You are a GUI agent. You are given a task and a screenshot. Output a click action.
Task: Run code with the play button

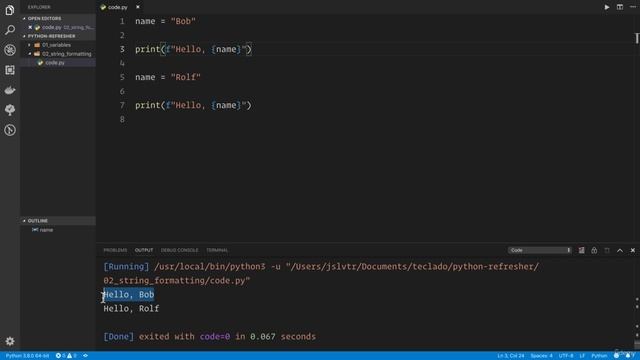pos(607,7)
